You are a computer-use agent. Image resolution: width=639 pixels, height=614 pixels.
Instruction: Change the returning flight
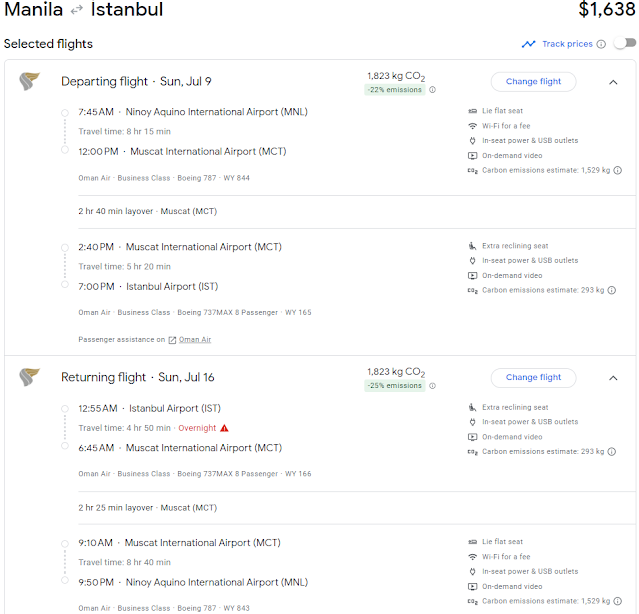pyautogui.click(x=533, y=377)
